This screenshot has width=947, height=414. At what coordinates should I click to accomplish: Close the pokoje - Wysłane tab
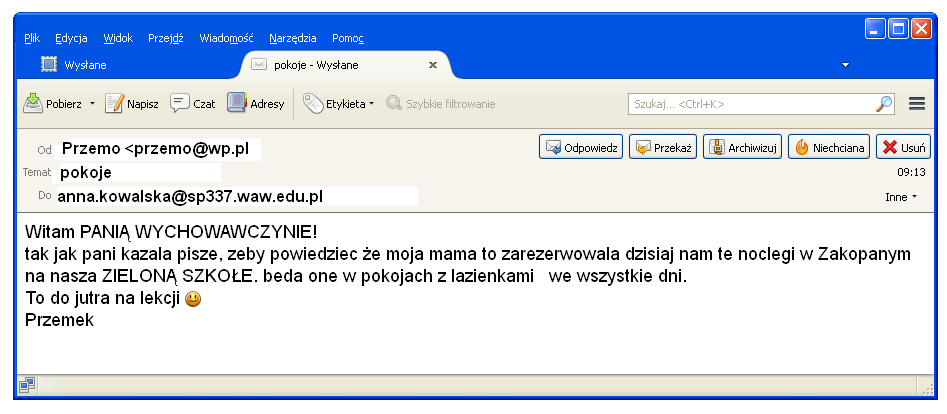(x=433, y=65)
